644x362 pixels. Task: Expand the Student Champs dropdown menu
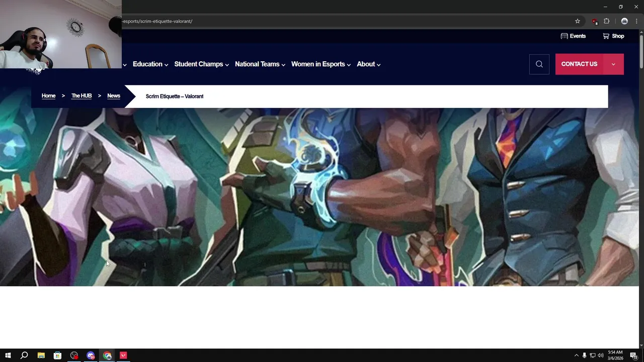coord(201,64)
